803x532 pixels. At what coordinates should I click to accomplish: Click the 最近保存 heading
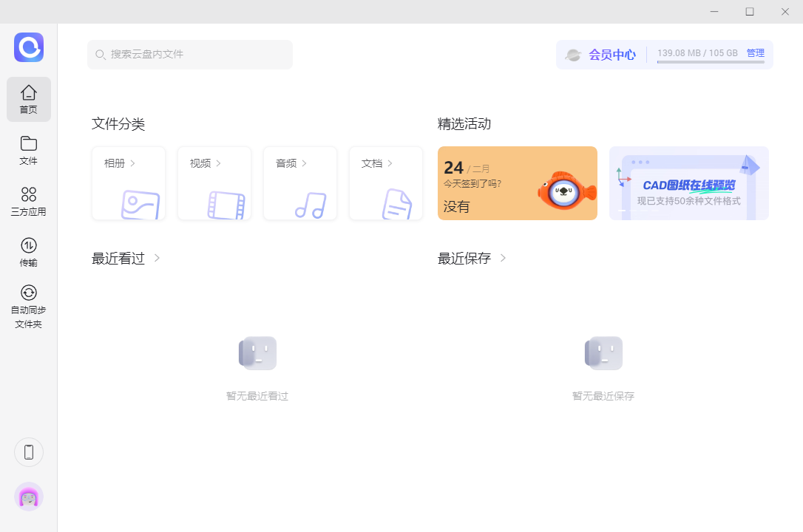464,259
